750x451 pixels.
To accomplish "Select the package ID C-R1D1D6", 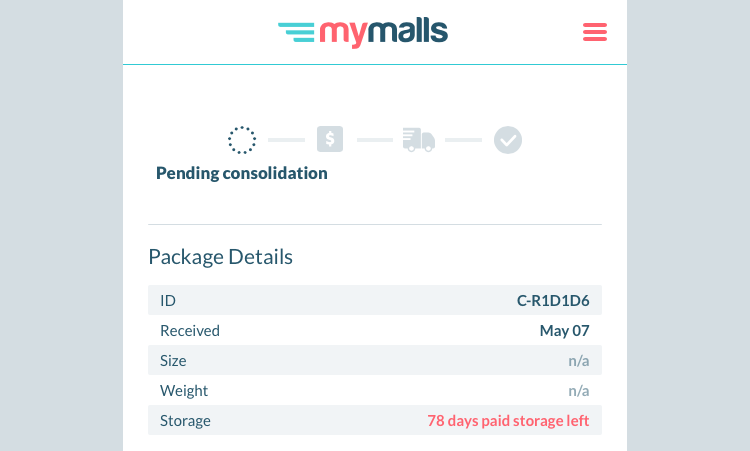I will coord(553,300).
